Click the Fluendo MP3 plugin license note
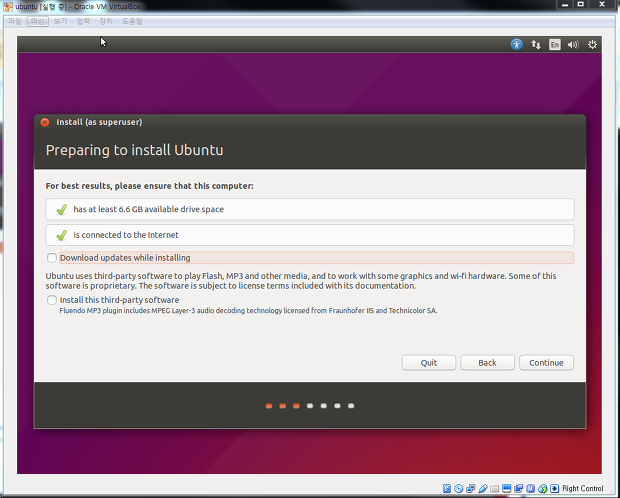 tap(248, 311)
